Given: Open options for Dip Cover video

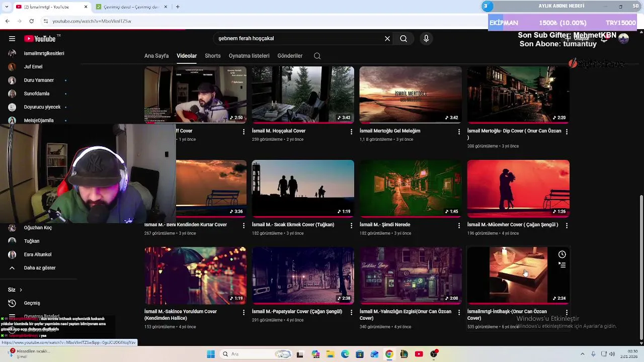Looking at the screenshot, I should click(567, 132).
